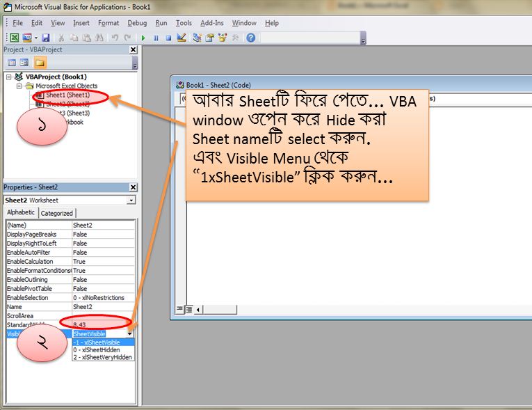Image resolution: width=532 pixels, height=410 pixels.
Task: Select VBAProject (Book1) tree item
Action: point(56,77)
